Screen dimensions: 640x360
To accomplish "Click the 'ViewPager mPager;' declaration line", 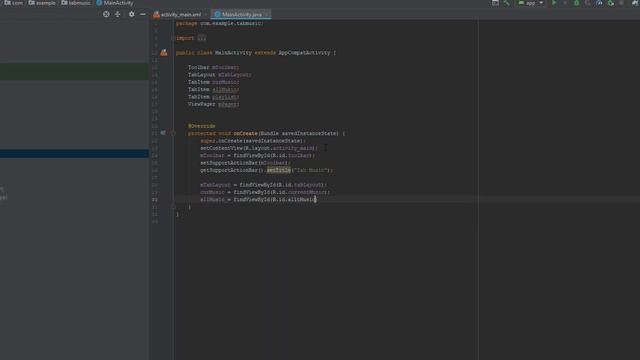I will [x=213, y=104].
